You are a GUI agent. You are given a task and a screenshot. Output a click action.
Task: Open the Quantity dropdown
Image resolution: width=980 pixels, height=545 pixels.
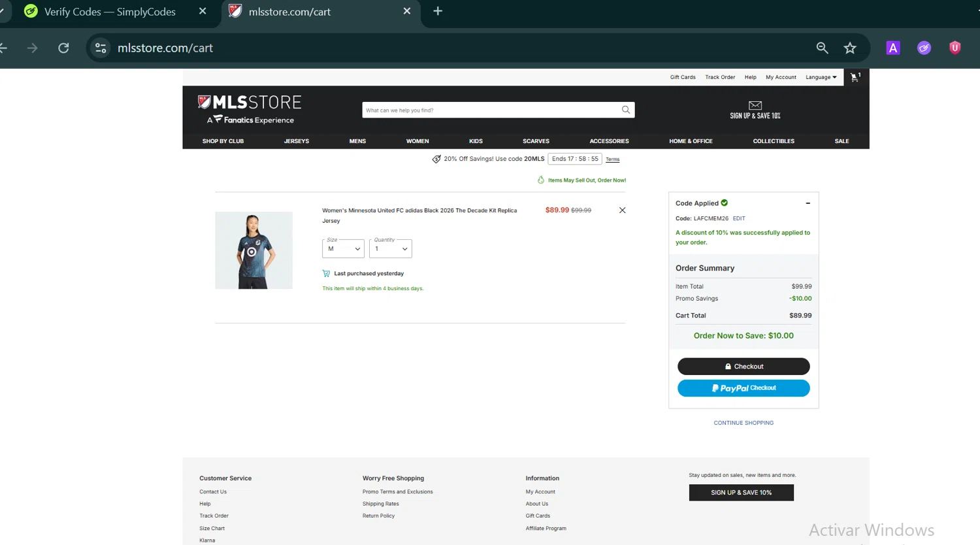(x=391, y=248)
